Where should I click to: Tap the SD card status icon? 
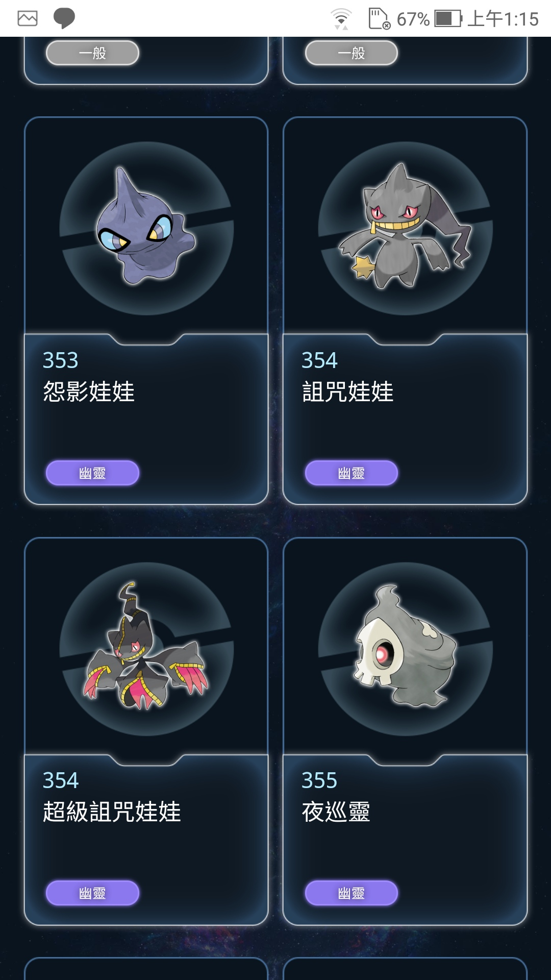coord(379,19)
